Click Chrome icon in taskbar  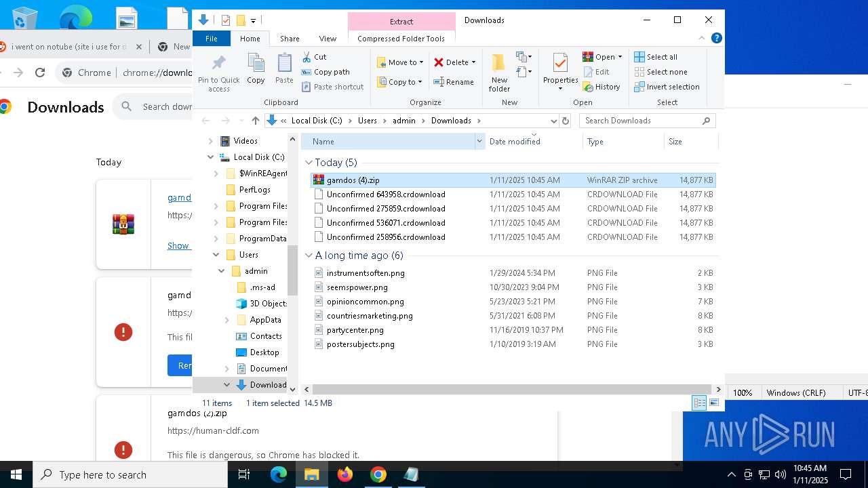click(x=378, y=474)
